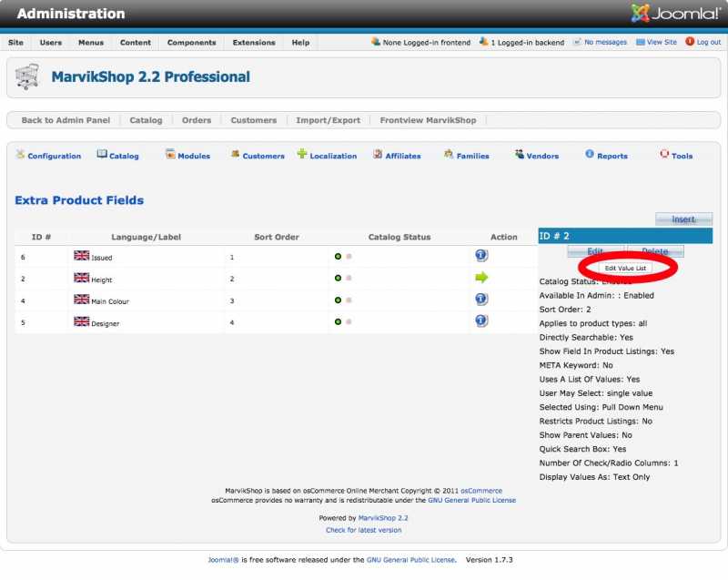Click red disable status dot for Issued

349,257
